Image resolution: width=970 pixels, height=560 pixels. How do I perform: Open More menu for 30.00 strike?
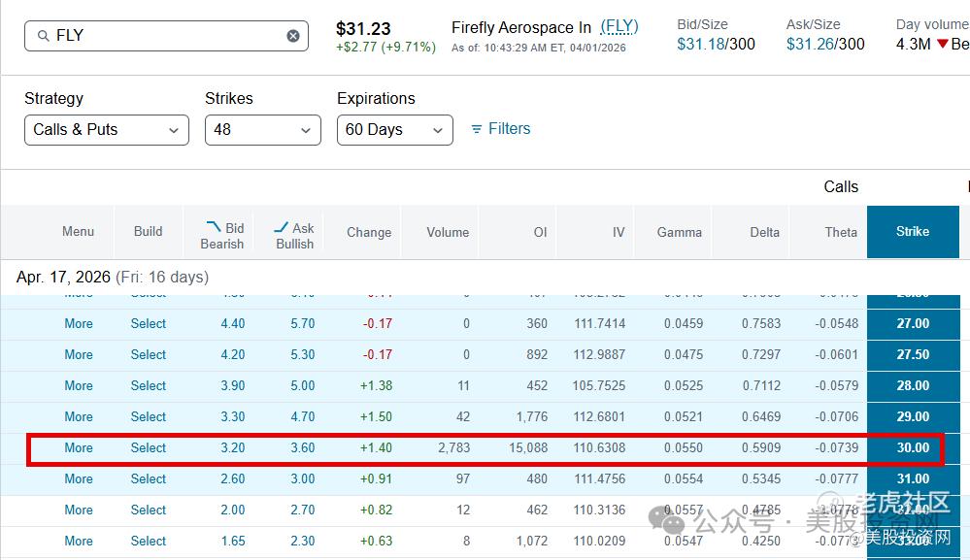79,447
